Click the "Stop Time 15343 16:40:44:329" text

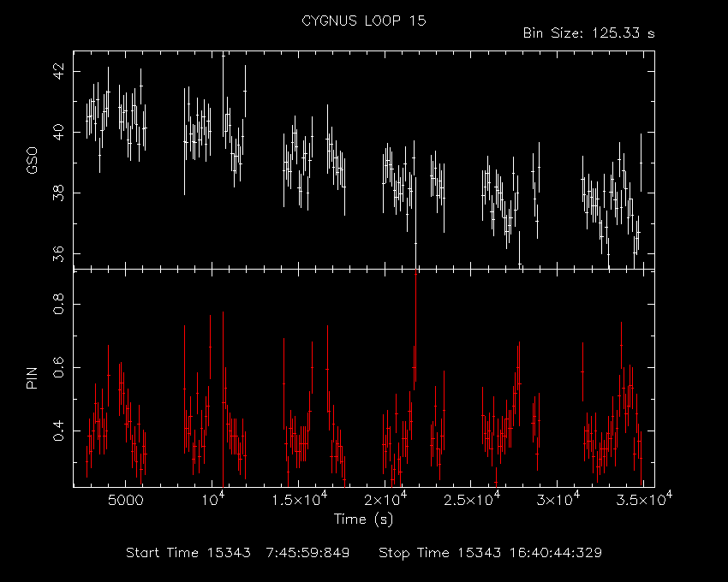pos(490,553)
